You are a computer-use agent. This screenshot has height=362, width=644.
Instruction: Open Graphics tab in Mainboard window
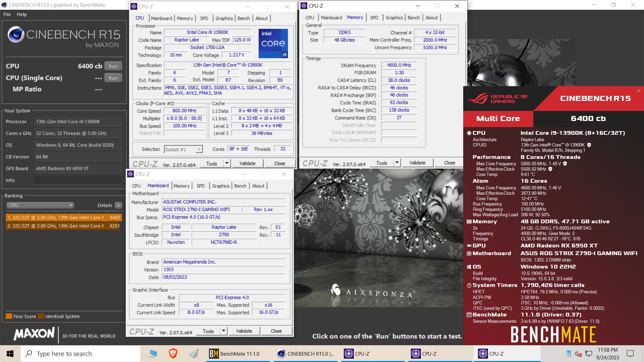pyautogui.click(x=221, y=186)
